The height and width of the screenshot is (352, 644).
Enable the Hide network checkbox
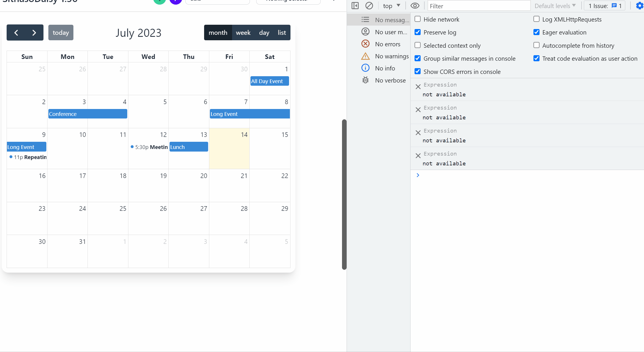[417, 19]
